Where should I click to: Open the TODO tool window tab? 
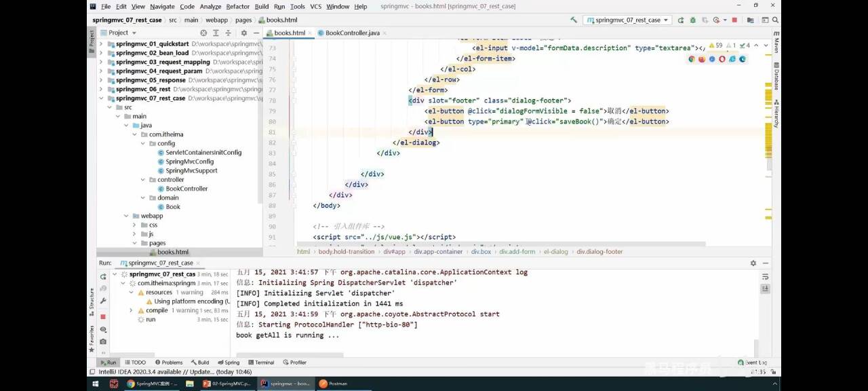tap(135, 362)
